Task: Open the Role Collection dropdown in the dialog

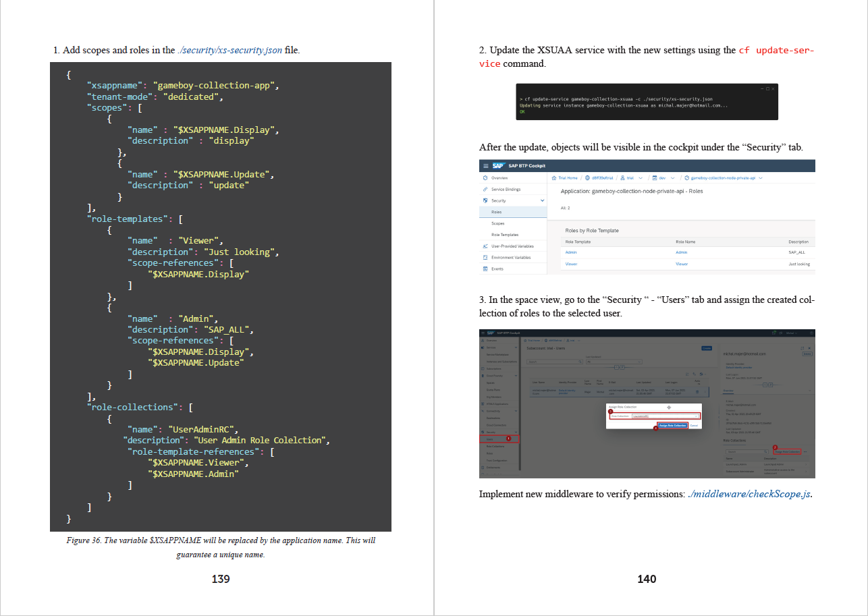Action: pyautogui.click(x=697, y=416)
